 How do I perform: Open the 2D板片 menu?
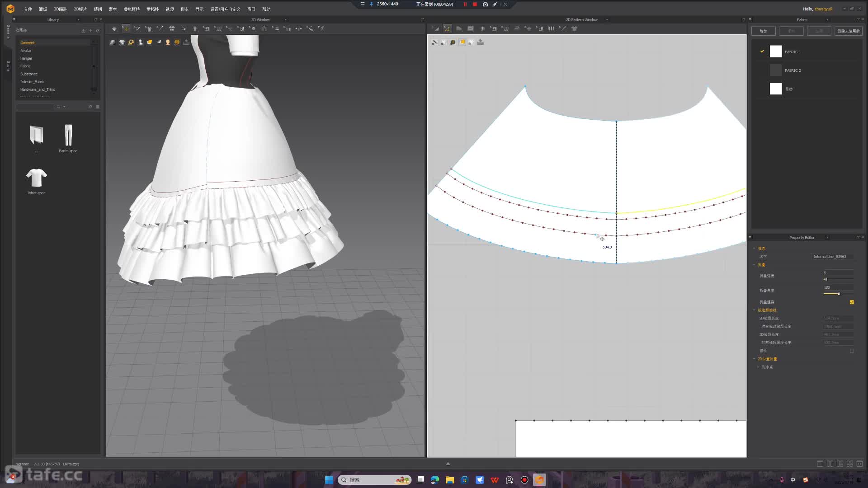click(x=80, y=9)
